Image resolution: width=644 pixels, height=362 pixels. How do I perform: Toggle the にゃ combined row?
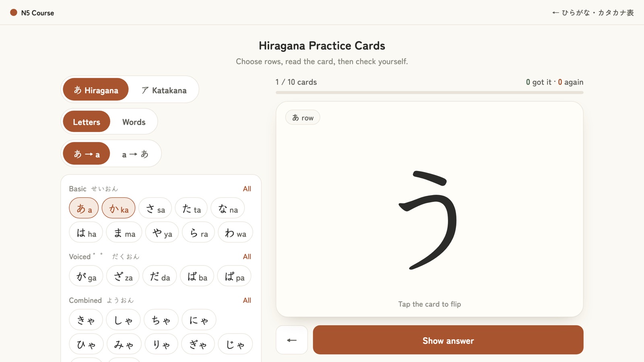pos(199,320)
